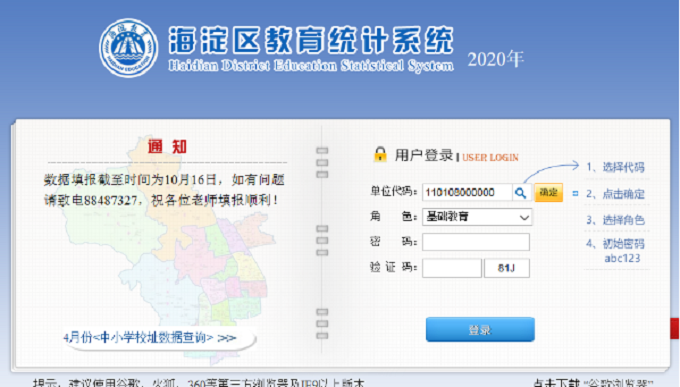Open the 中小学校址数据查询 link
Image resolution: width=680 pixels, height=387 pixels.
150,338
